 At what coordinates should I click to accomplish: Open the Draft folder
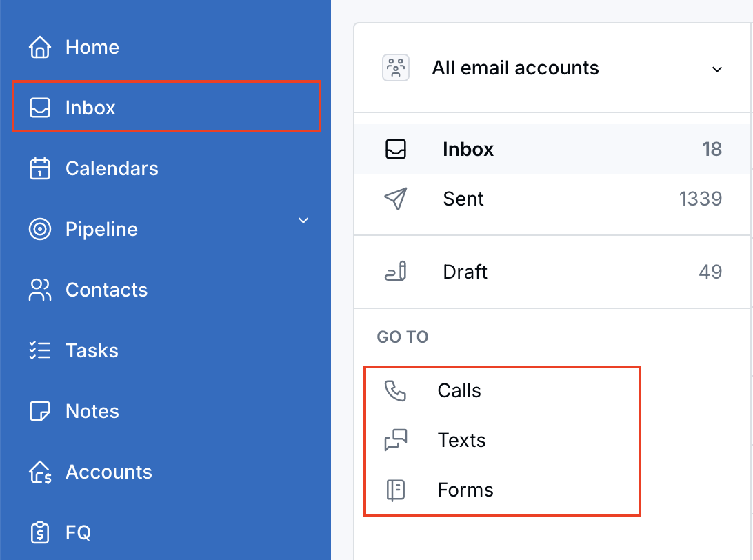465,272
